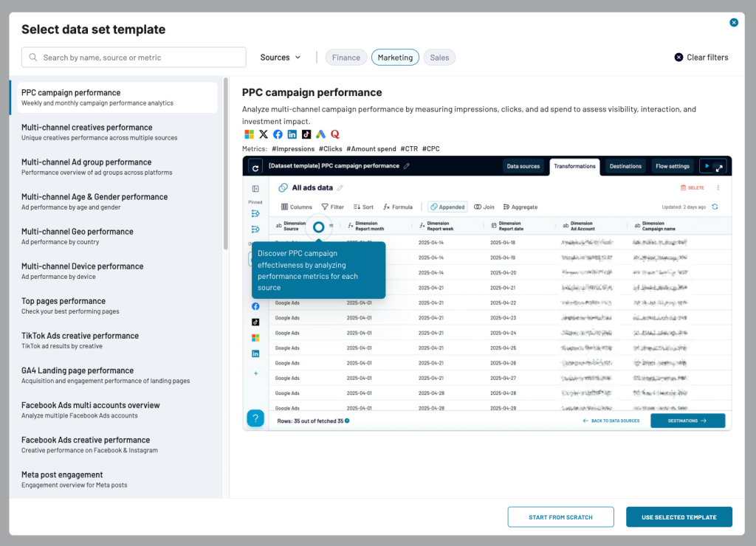
Task: Open the kebab menu next to Delete
Action: [718, 187]
